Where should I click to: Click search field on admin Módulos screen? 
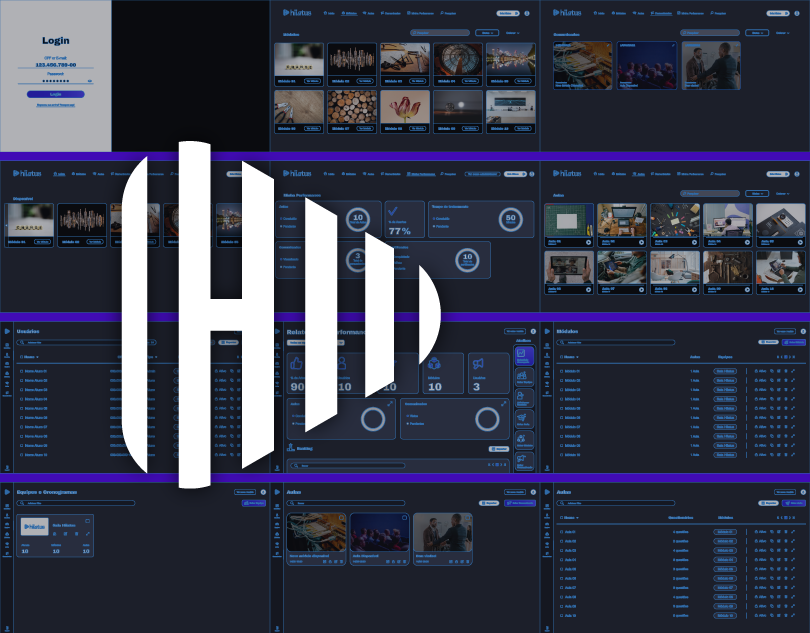click(616, 342)
